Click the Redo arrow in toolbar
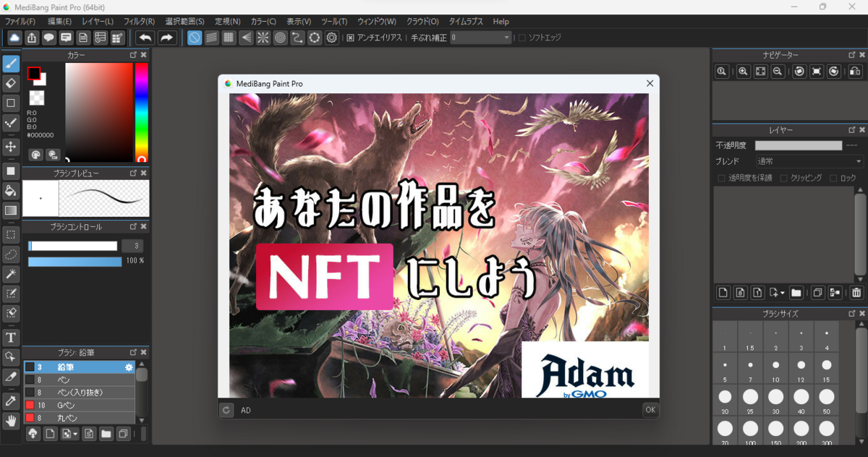The width and height of the screenshot is (868, 457). (167, 38)
